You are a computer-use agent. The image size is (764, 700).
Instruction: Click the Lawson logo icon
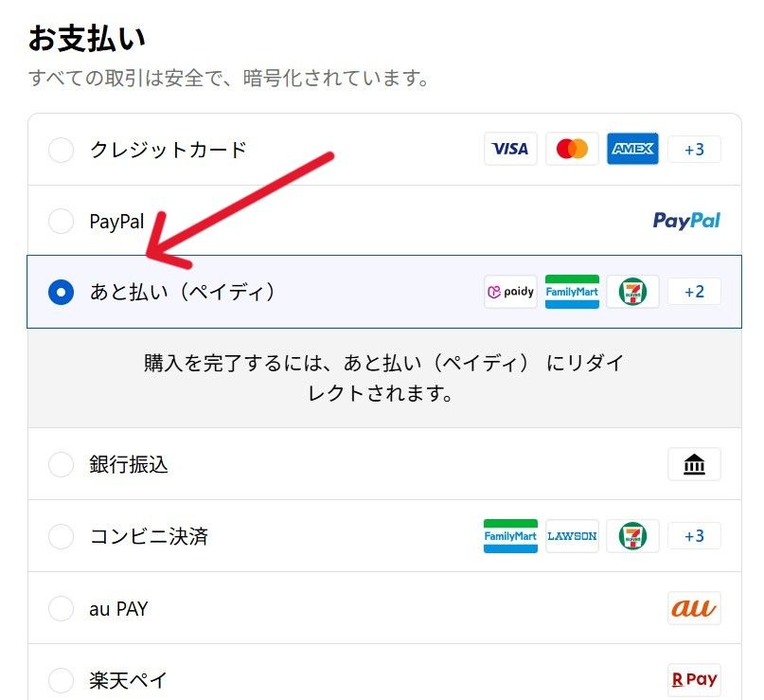572,536
